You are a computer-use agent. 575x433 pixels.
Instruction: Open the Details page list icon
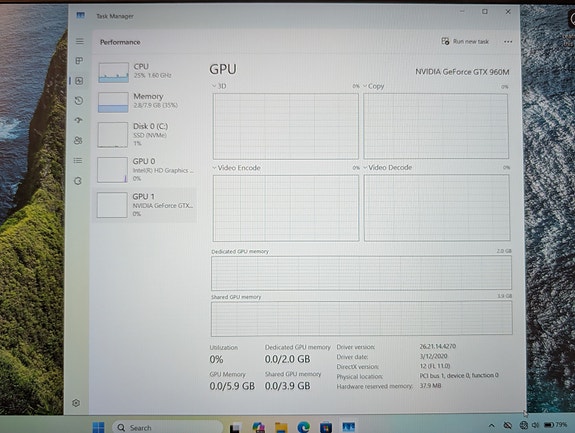coord(78,161)
